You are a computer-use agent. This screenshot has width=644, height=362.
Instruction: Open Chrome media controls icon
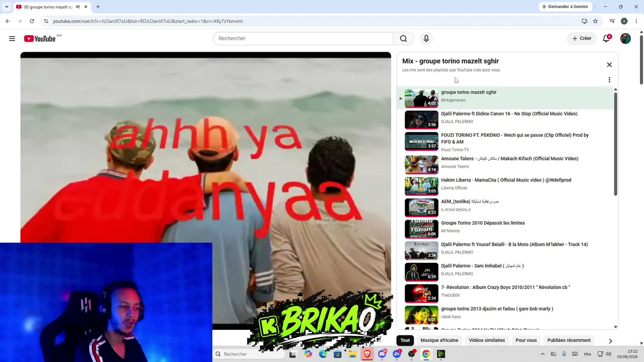click(x=612, y=21)
